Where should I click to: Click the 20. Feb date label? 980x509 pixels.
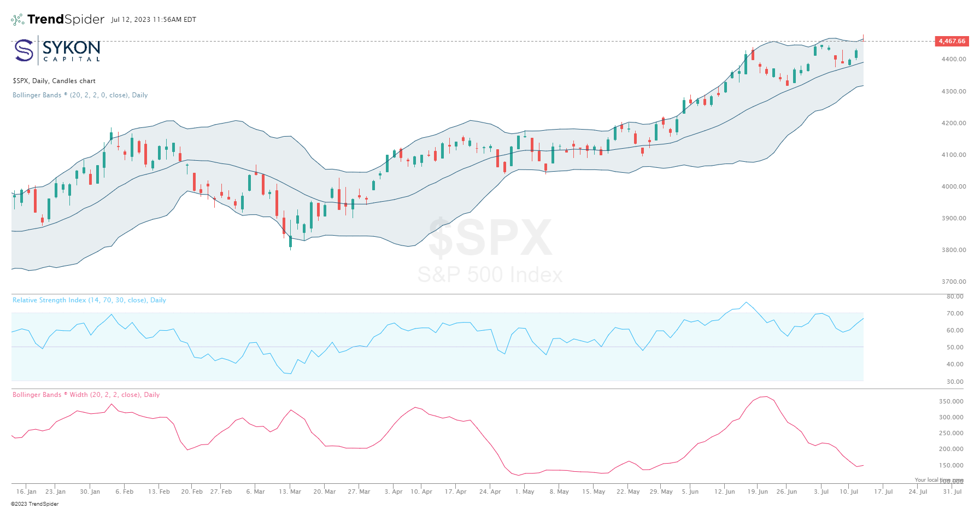tap(192, 492)
